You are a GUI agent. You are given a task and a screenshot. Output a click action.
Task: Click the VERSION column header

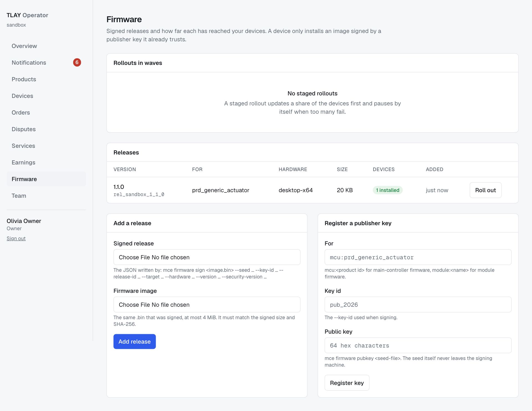[125, 169]
